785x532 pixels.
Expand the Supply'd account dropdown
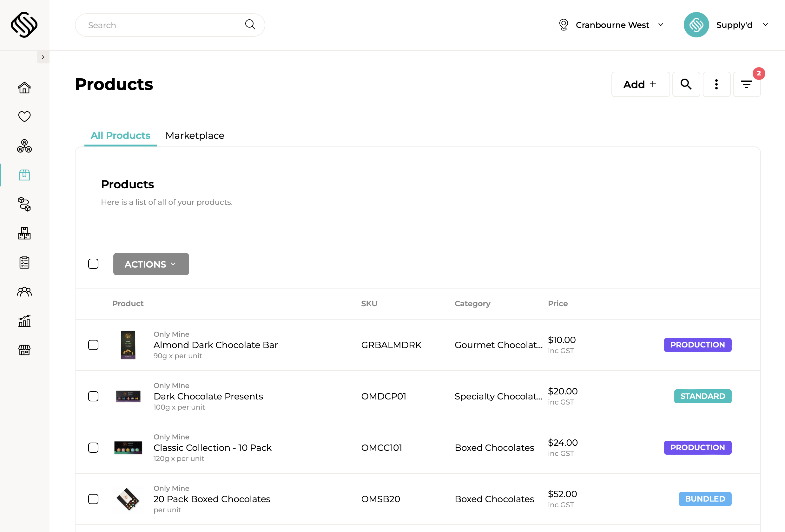[x=742, y=25]
